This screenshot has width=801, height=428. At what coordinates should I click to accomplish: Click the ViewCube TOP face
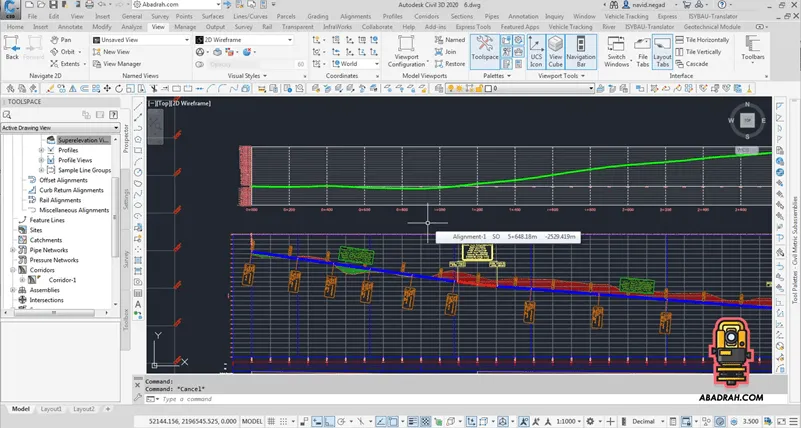pyautogui.click(x=747, y=120)
